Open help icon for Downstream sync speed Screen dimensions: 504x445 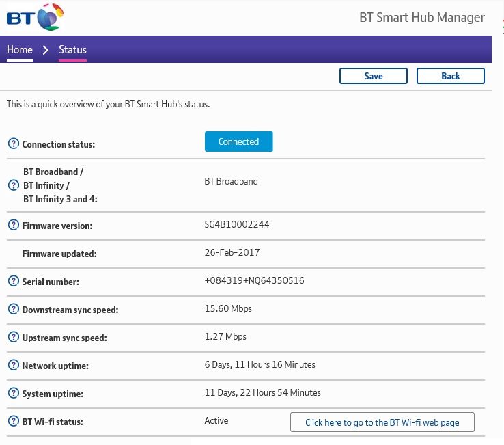coord(14,309)
